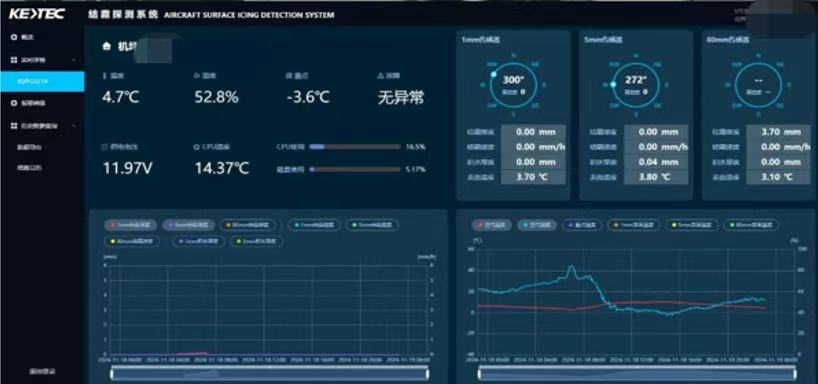Select the 14.37℃ CPU temperature value

pos(222,169)
